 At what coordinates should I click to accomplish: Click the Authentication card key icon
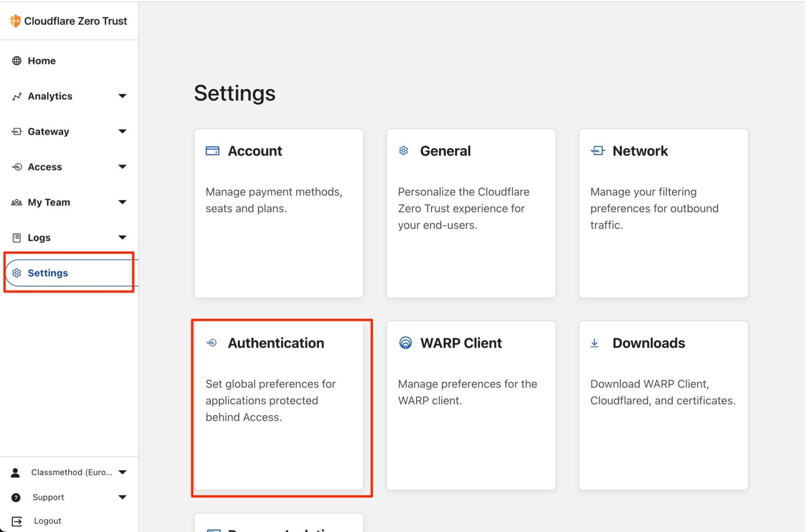click(212, 343)
